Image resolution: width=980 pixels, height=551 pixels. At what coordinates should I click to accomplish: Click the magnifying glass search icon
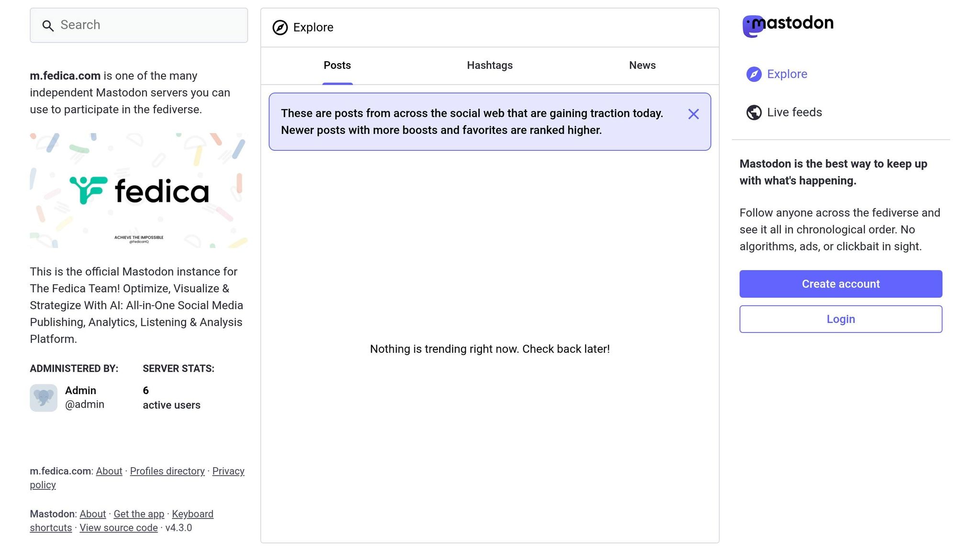pyautogui.click(x=47, y=26)
